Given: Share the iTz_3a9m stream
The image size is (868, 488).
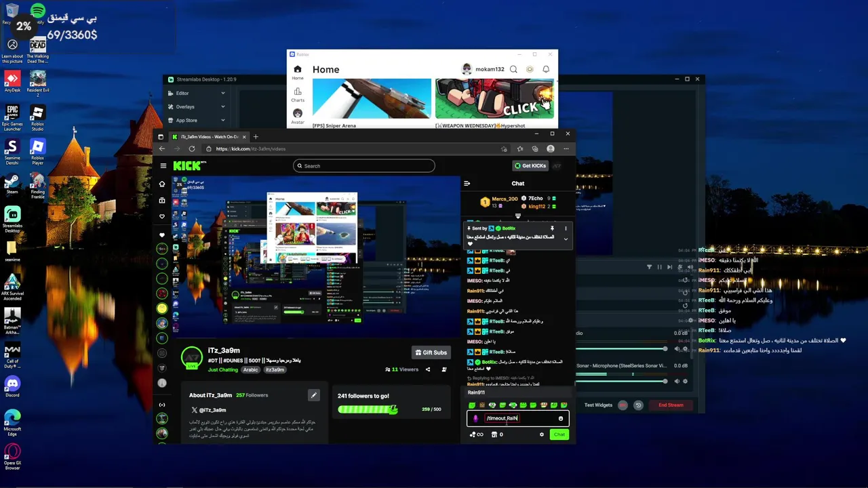Looking at the screenshot, I should tap(428, 369).
